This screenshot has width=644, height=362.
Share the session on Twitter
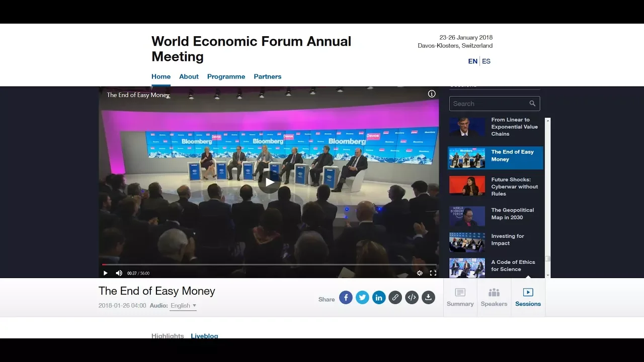tap(362, 298)
